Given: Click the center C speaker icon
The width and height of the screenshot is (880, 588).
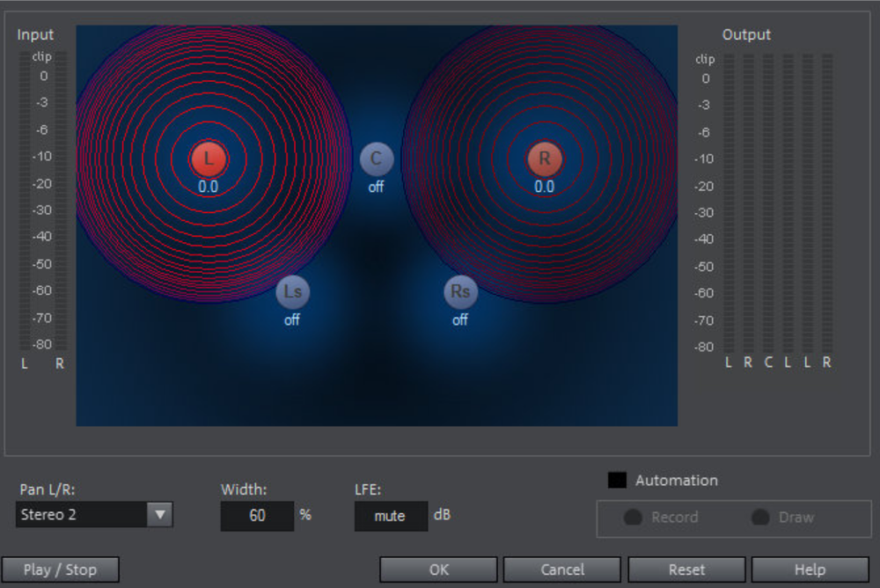Looking at the screenshot, I should 377,158.
